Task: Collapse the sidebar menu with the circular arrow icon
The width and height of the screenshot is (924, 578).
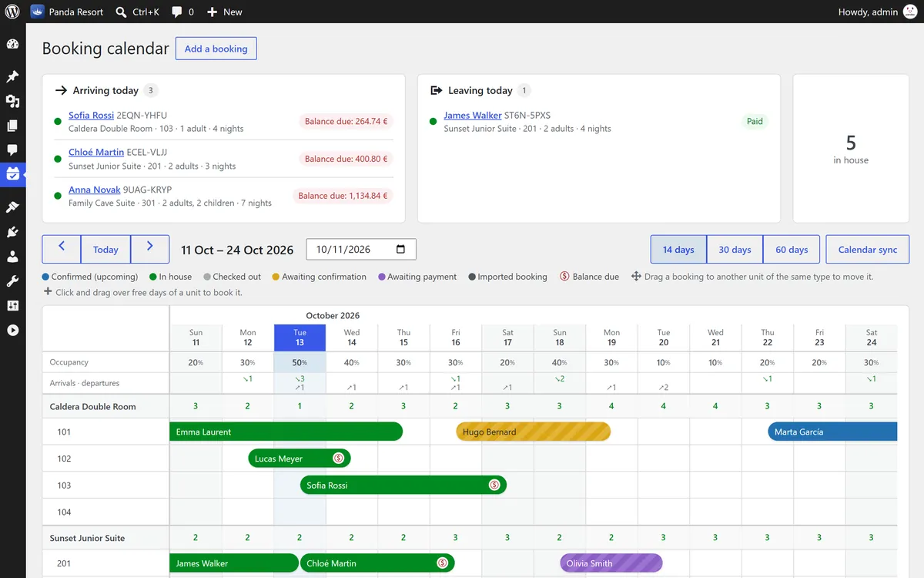Action: [12, 330]
